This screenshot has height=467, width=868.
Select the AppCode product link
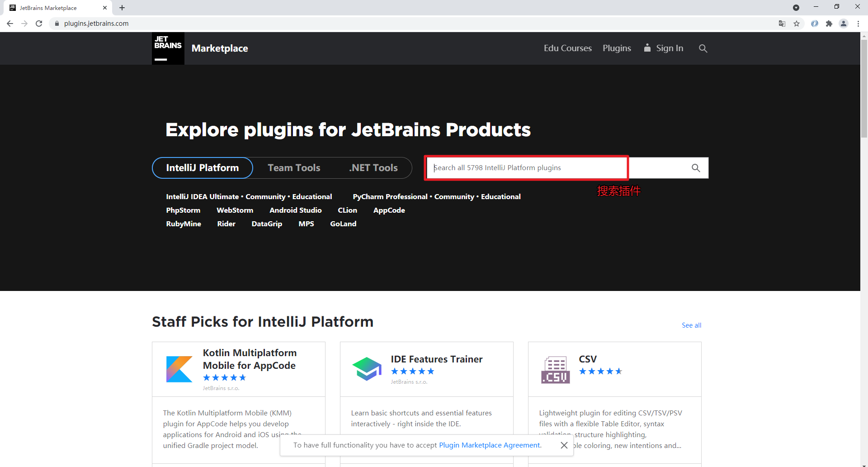click(389, 210)
